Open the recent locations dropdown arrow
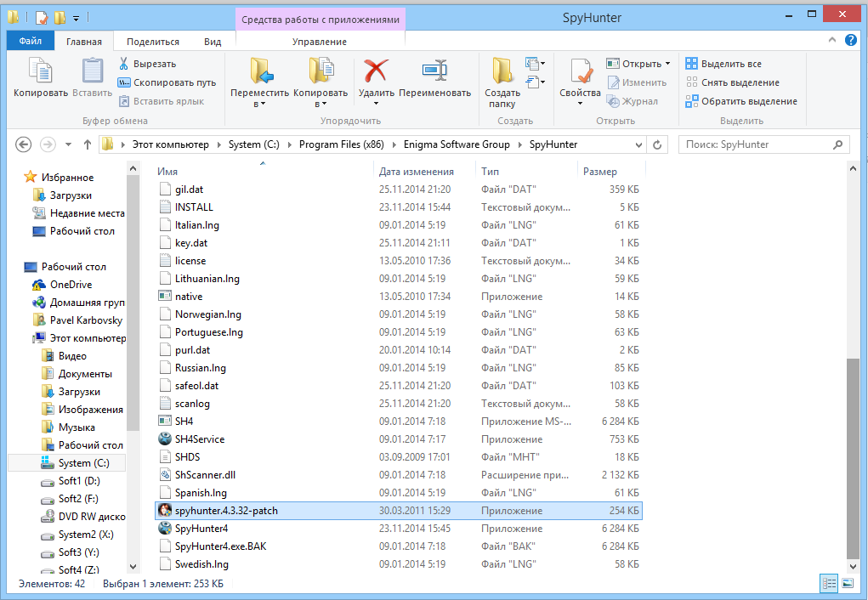 tap(68, 144)
